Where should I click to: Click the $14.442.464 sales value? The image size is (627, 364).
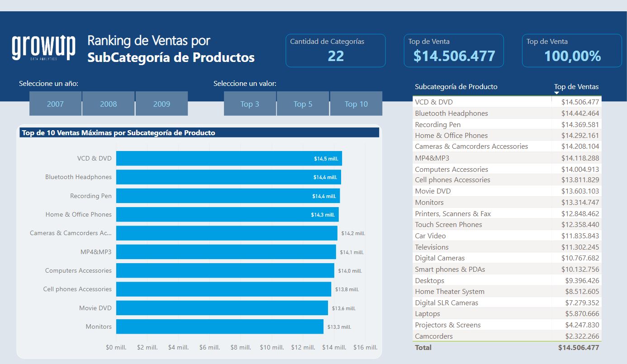click(x=580, y=113)
